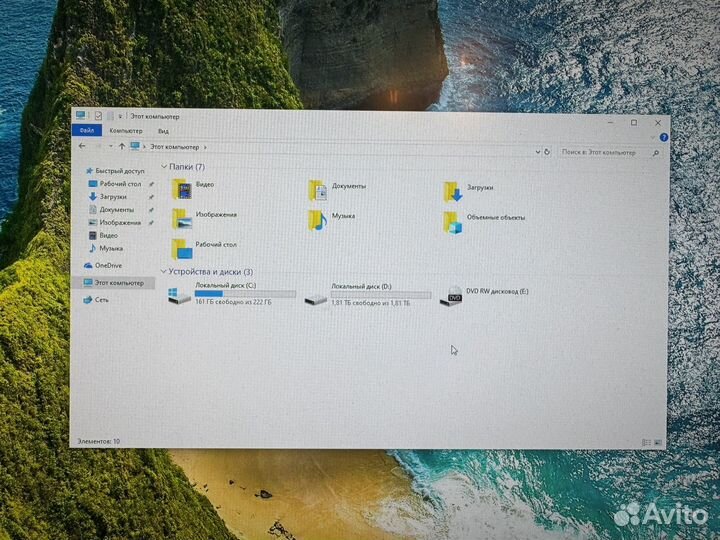This screenshot has width=720, height=540.
Task: Open the Файл ribbon tab
Action: point(87,130)
